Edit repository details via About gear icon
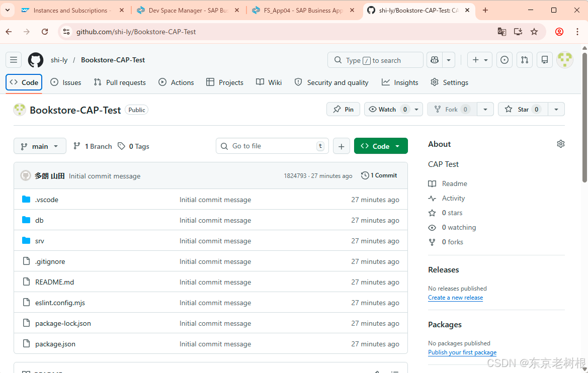 [561, 144]
